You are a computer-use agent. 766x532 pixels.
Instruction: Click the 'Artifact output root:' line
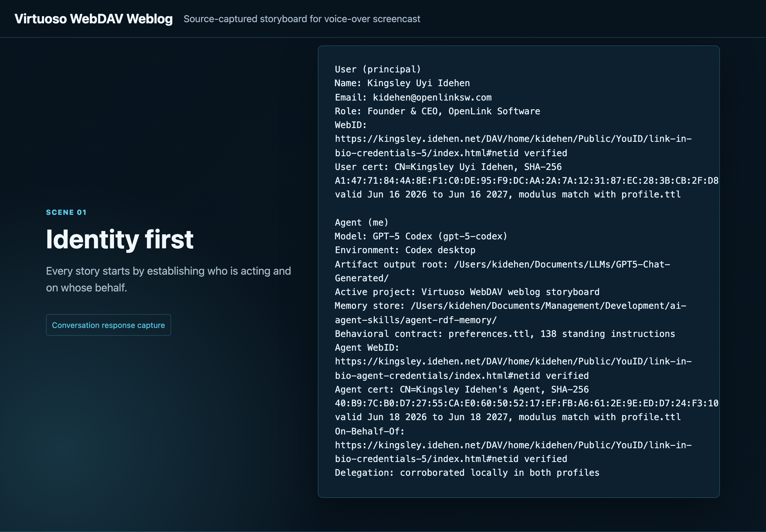click(502, 264)
